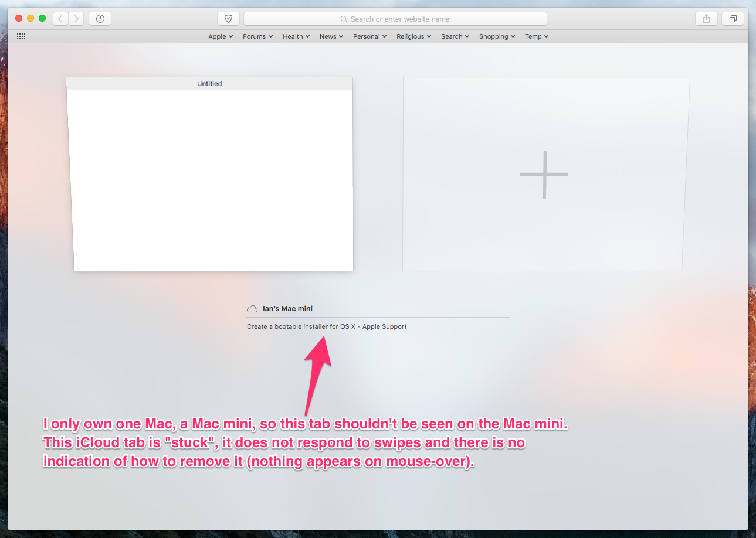
Task: Select the Untitled tab thumbnail
Action: 210,174
